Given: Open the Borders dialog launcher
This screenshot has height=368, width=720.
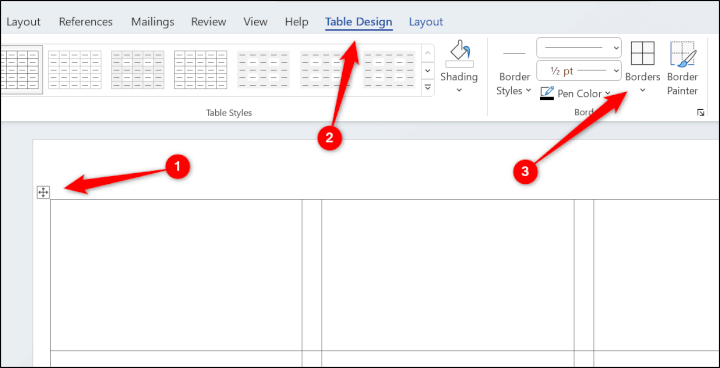Looking at the screenshot, I should point(701,112).
